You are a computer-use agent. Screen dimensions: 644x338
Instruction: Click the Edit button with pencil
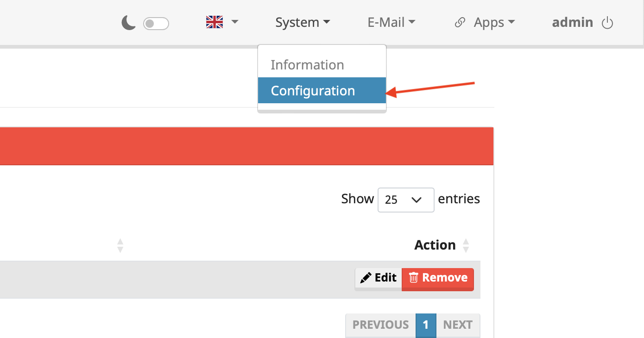pos(379,278)
